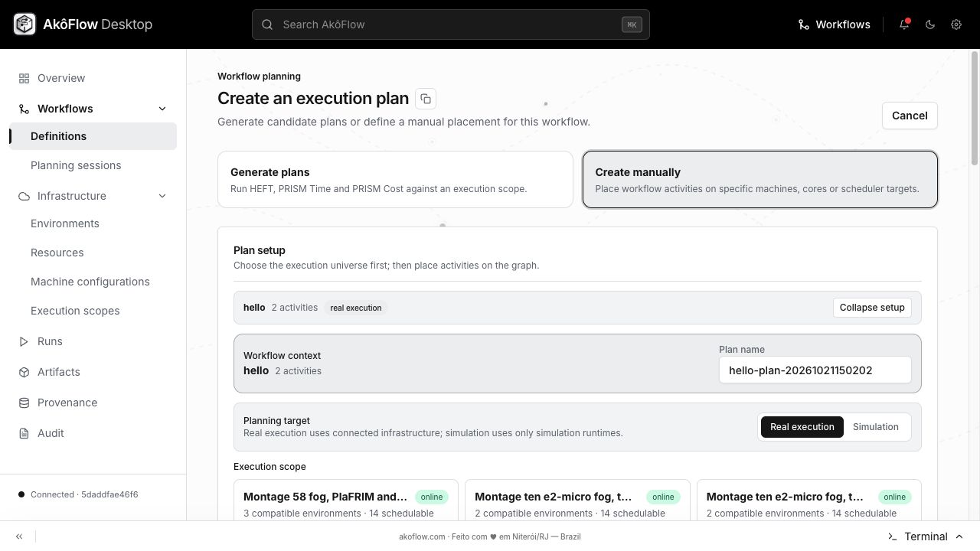Collapse the Infrastructure sidebar section
This screenshot has width=980, height=551.
click(162, 196)
